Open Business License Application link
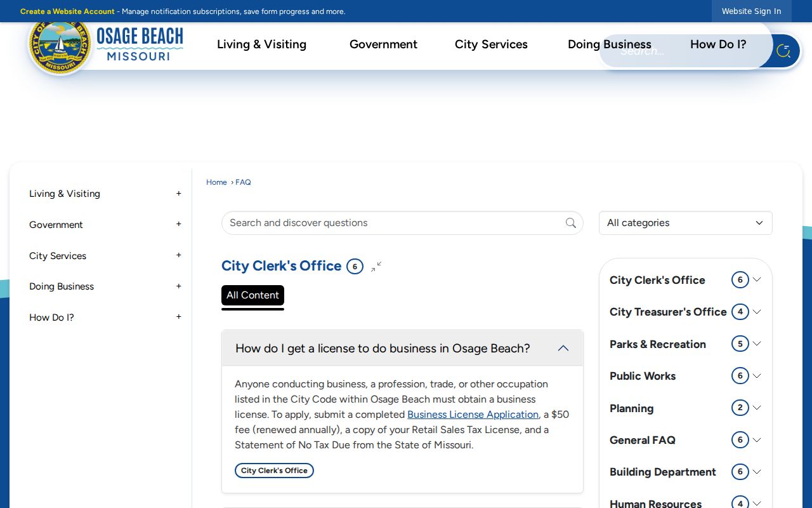Image resolution: width=812 pixels, height=508 pixels. [473, 415]
